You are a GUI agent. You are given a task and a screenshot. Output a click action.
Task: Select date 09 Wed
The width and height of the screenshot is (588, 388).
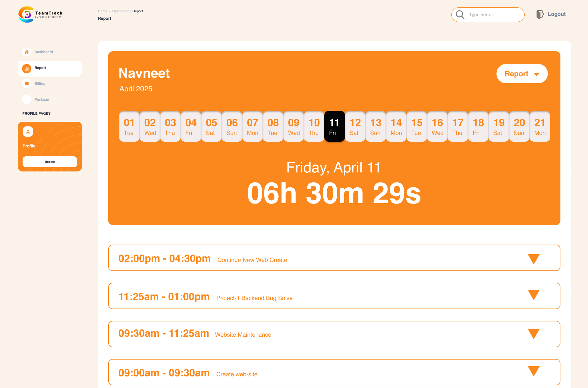click(x=294, y=126)
